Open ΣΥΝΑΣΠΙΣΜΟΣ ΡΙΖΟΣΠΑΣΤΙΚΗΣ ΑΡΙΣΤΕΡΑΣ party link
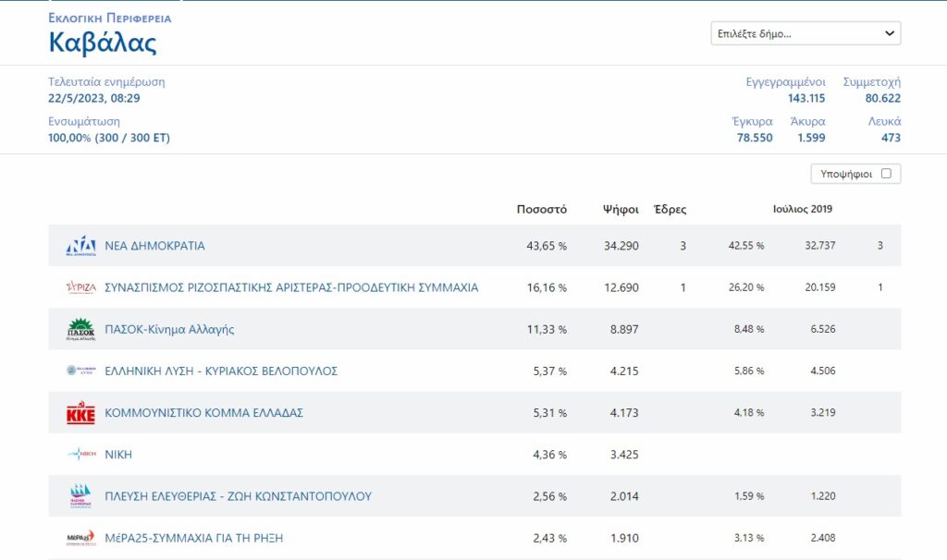Viewport: 947px width, 560px height. point(291,288)
